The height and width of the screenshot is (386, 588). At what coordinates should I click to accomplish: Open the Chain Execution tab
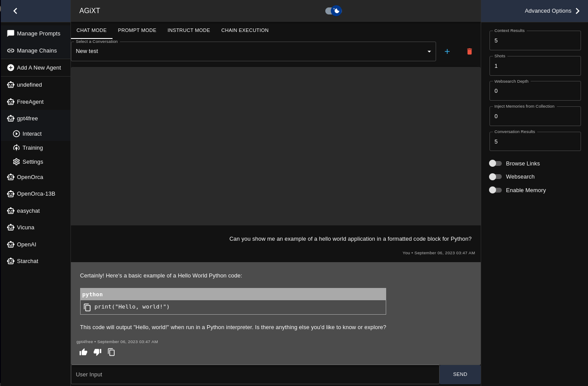[245, 30]
